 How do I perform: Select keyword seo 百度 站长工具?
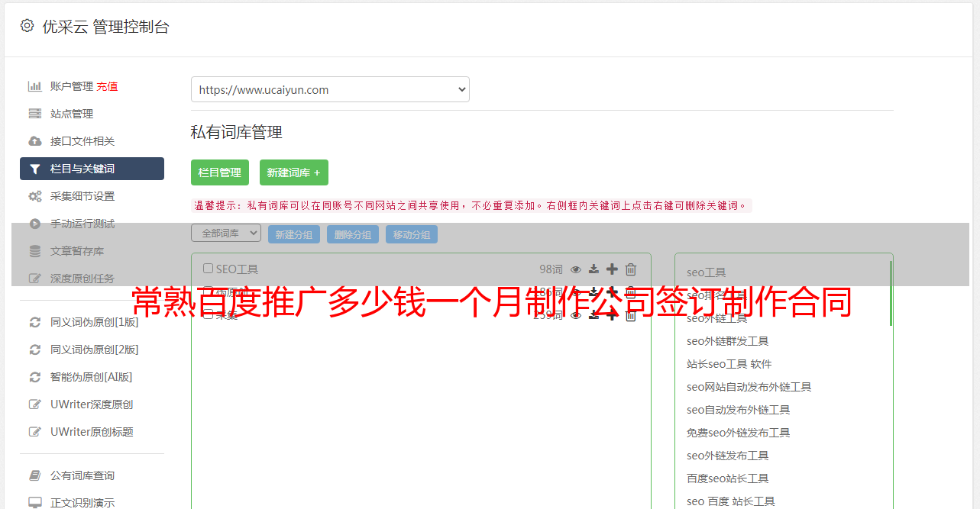tap(731, 501)
